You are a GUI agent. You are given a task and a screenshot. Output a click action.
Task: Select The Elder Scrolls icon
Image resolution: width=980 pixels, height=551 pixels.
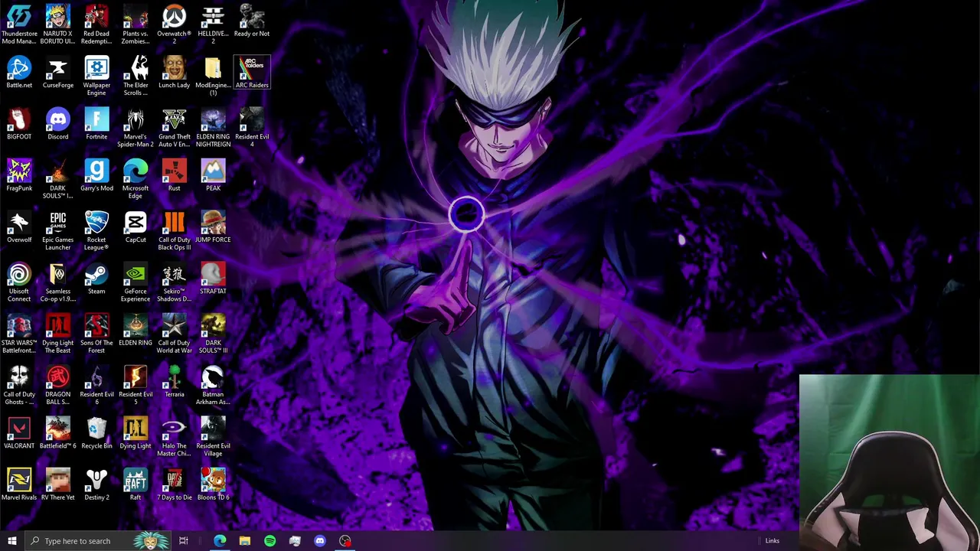coord(136,76)
